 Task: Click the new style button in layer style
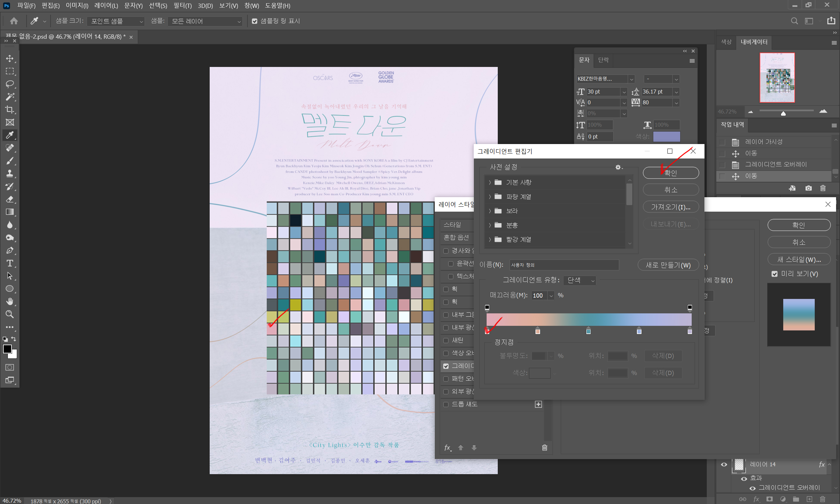click(799, 260)
